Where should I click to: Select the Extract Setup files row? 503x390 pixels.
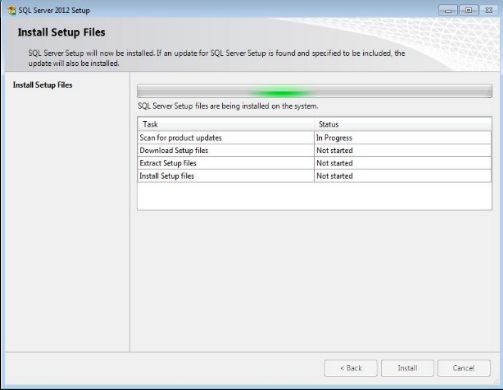coord(315,163)
